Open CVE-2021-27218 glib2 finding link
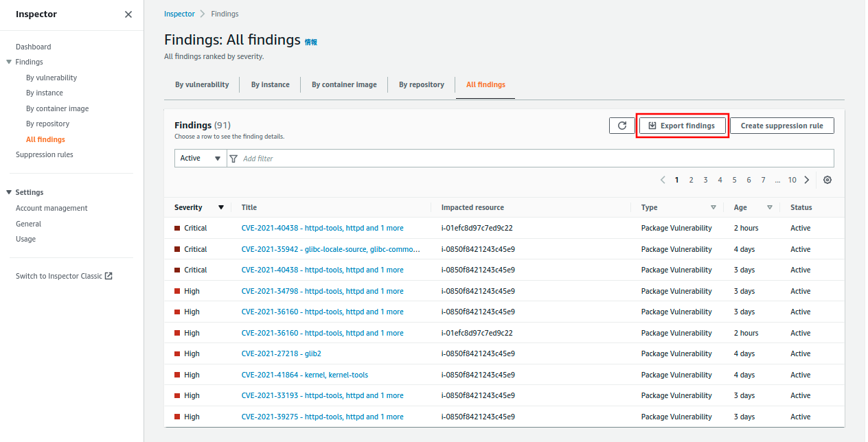Screen dimensions: 868x442 pyautogui.click(x=282, y=353)
